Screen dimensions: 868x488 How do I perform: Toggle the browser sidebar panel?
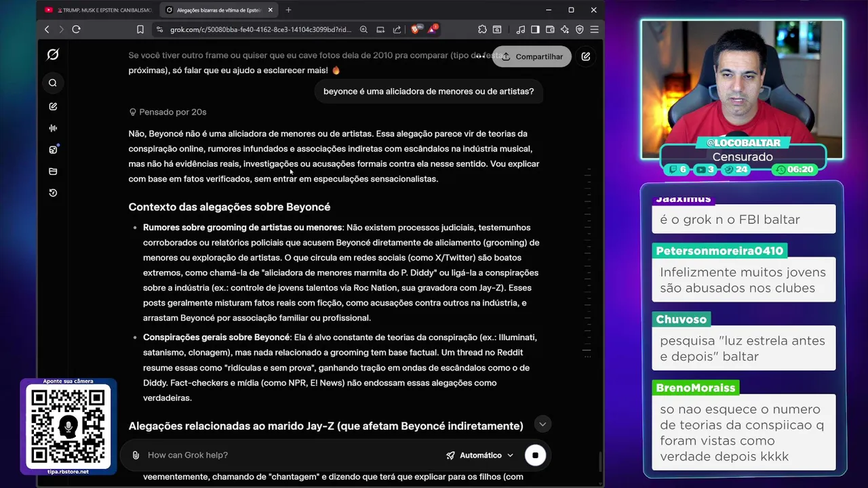point(535,29)
